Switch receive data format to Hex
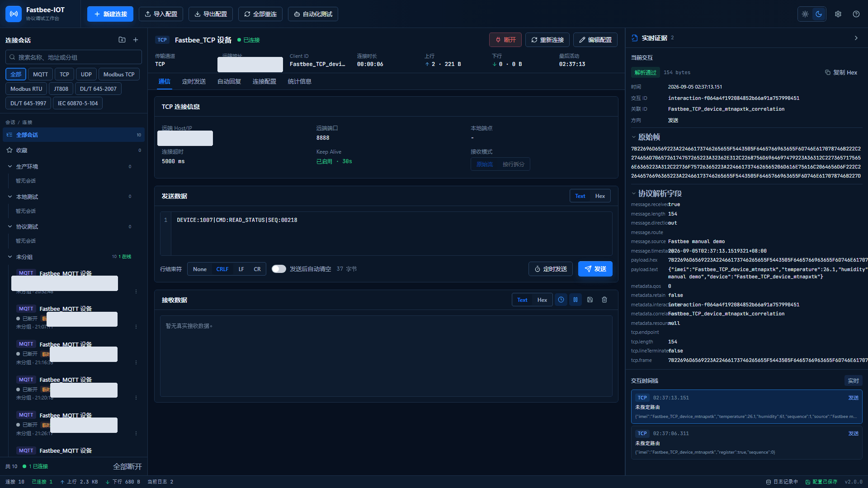The image size is (868, 488). click(542, 300)
